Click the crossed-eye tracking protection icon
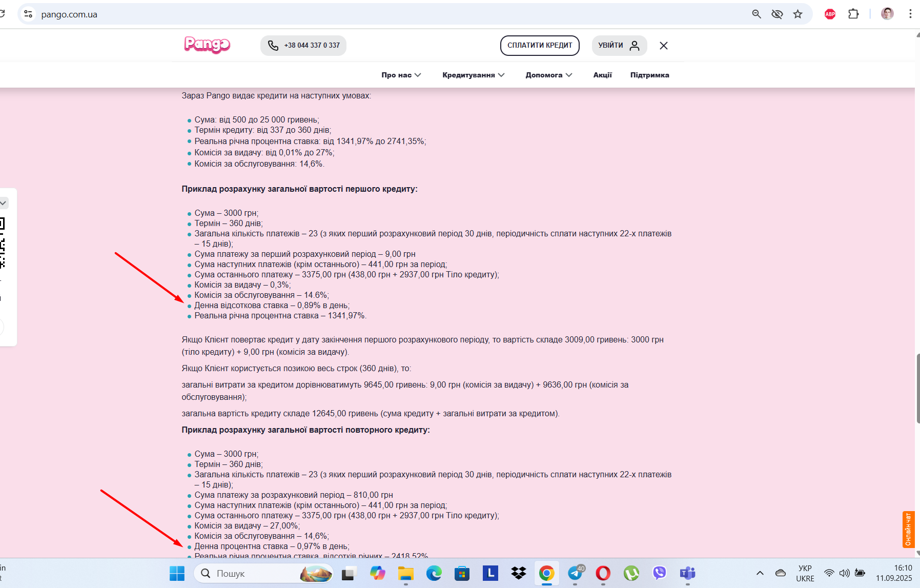The width and height of the screenshot is (920, 588). coord(777,14)
